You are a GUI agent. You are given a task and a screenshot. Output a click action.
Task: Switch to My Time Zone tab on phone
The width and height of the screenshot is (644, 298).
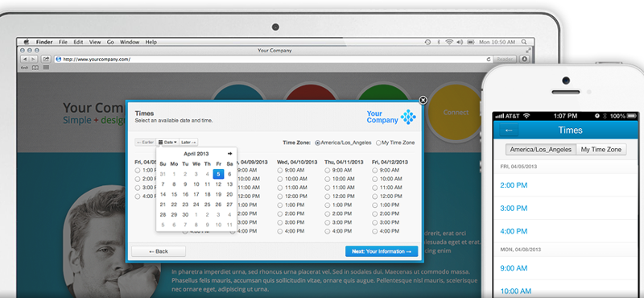[601, 150]
